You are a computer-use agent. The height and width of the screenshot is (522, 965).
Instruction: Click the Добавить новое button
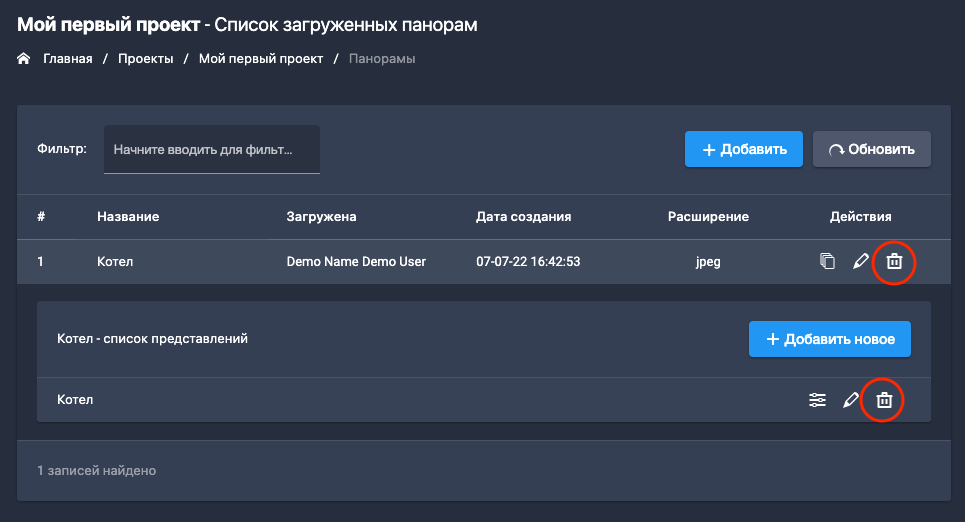point(829,339)
